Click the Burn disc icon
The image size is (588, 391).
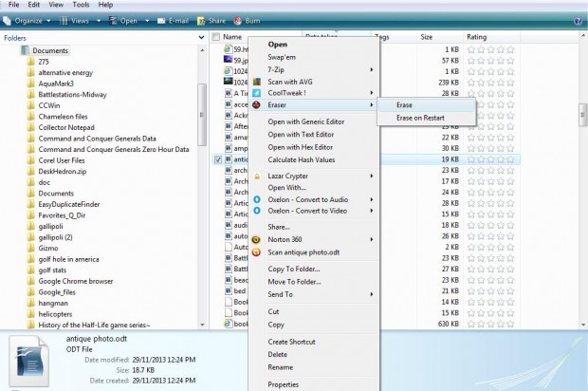click(237, 21)
